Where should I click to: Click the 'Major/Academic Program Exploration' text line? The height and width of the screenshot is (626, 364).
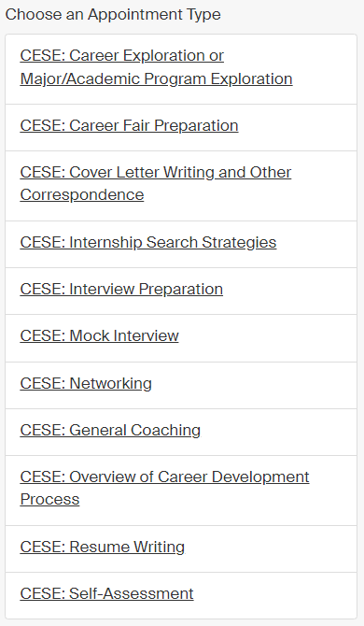click(156, 78)
